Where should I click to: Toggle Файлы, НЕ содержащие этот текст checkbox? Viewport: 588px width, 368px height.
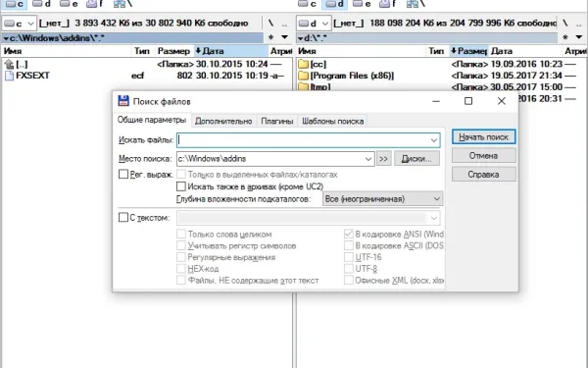181,280
